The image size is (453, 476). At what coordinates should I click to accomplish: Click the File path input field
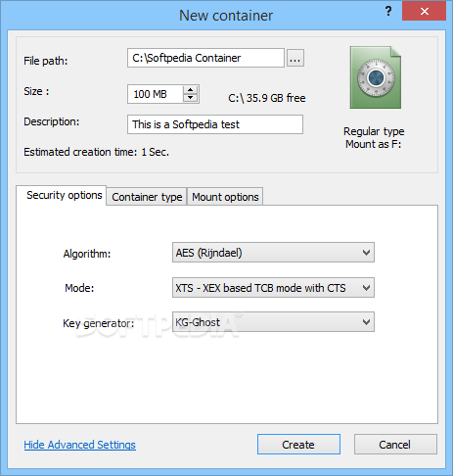click(x=205, y=58)
